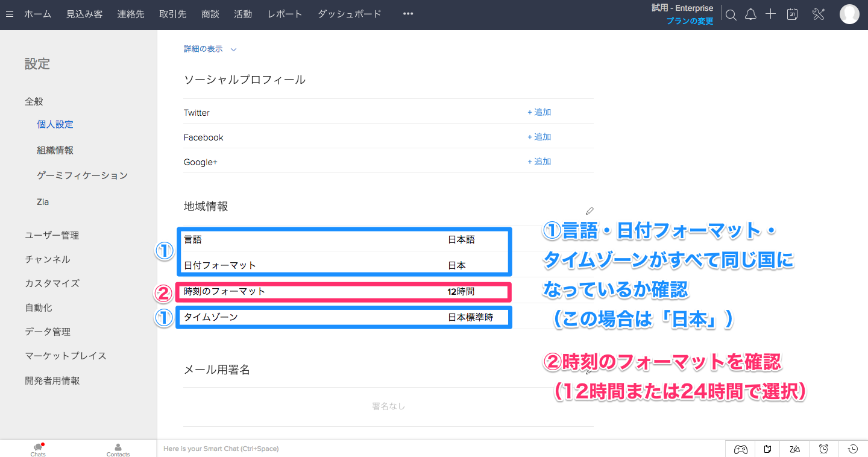
Task: Open the 商談 tab in the top navigation
Action: (210, 14)
